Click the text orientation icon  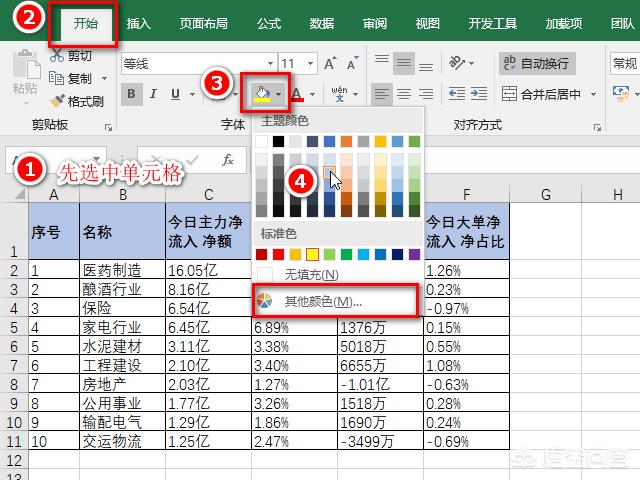[x=457, y=63]
